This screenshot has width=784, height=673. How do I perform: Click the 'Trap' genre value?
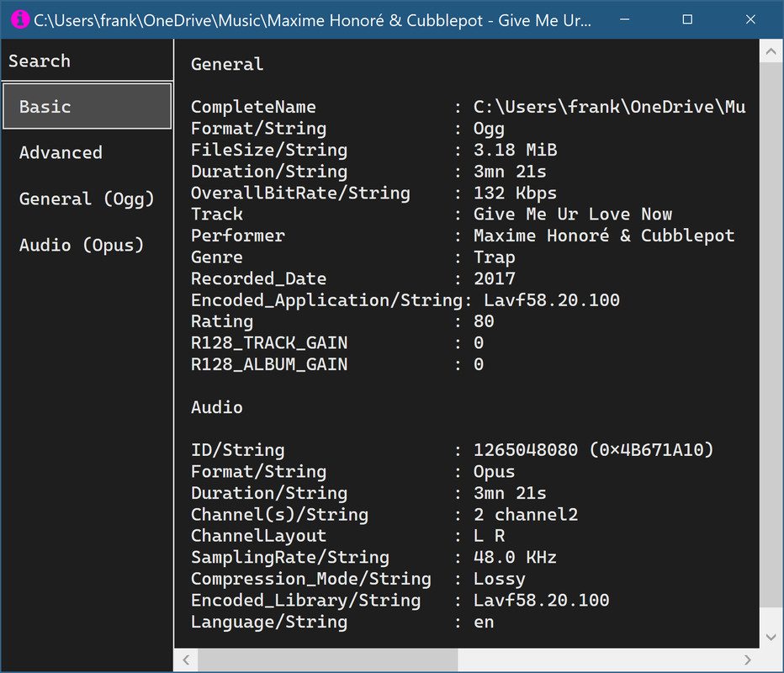tap(494, 257)
